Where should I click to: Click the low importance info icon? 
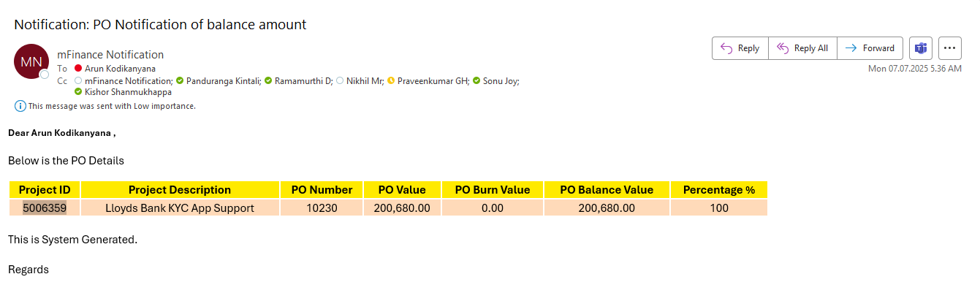pos(20,106)
